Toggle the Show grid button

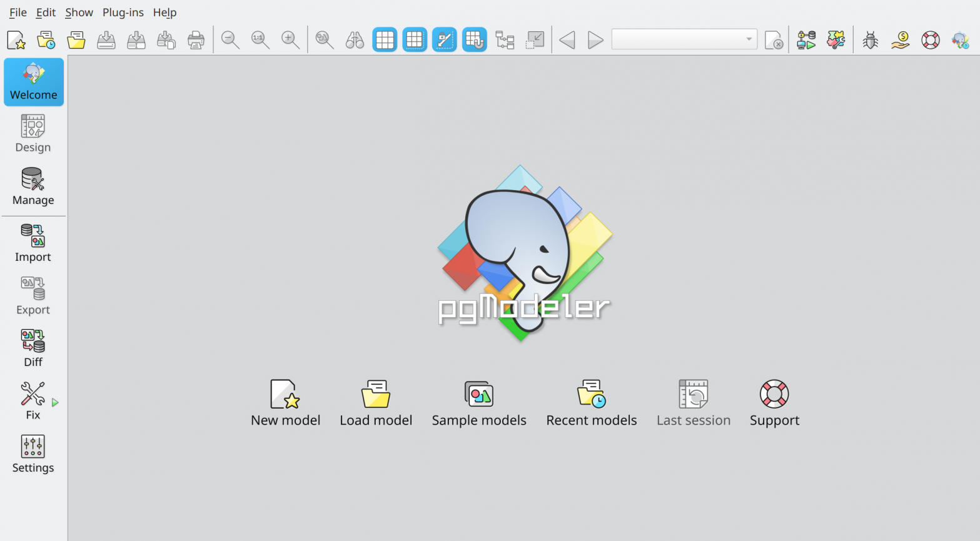click(385, 40)
